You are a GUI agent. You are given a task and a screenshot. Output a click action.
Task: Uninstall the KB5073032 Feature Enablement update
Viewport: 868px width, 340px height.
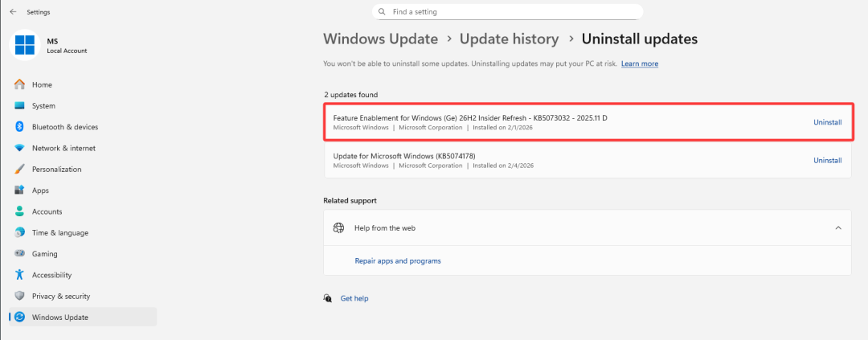coord(827,122)
